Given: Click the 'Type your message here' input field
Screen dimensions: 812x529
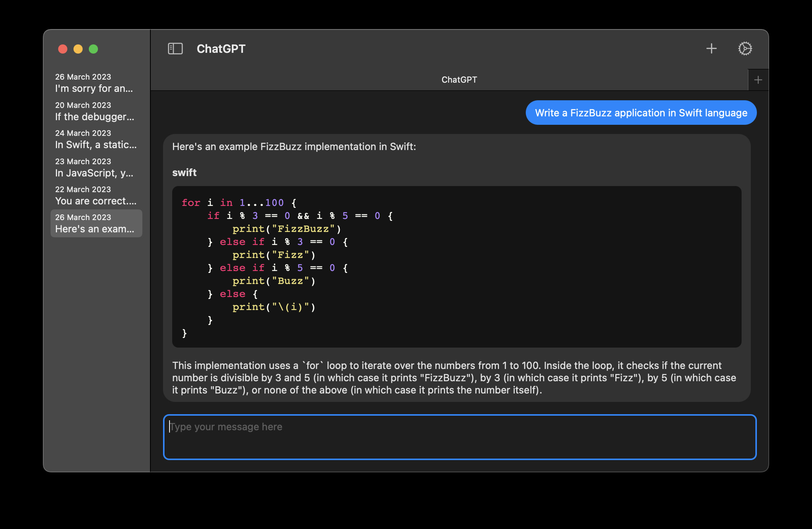Looking at the screenshot, I should pos(460,437).
